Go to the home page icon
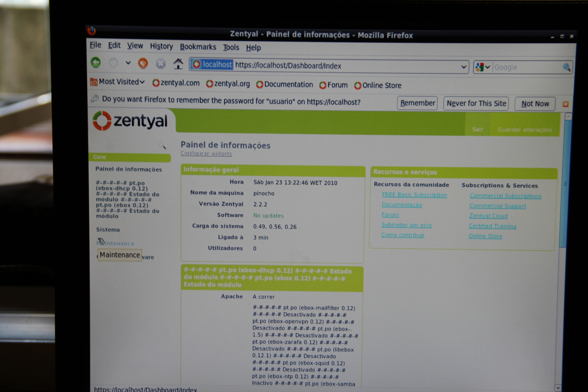Image resolution: width=588 pixels, height=392 pixels. (178, 64)
